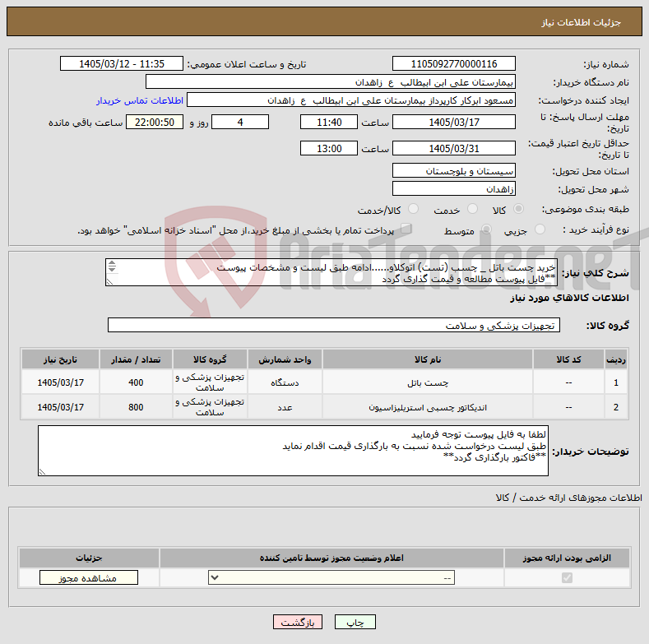This screenshot has width=649, height=644.
Task: Click the شرح کلی نیاز text area
Action: click(x=331, y=273)
